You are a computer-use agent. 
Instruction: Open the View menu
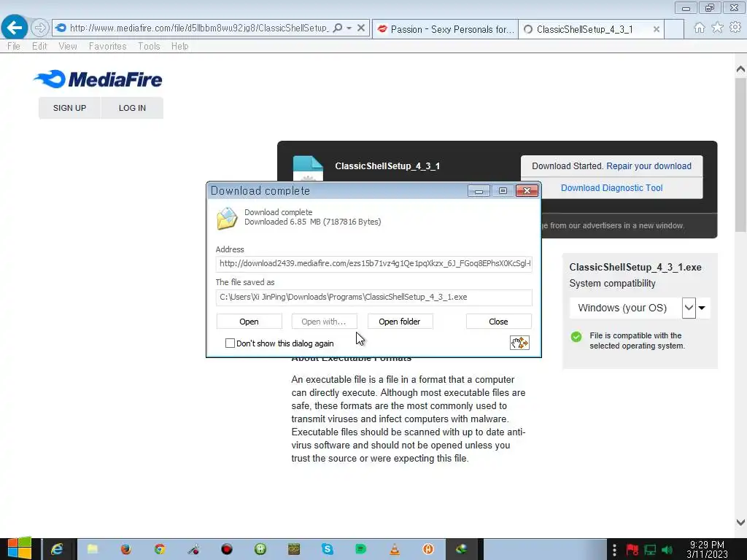click(68, 46)
